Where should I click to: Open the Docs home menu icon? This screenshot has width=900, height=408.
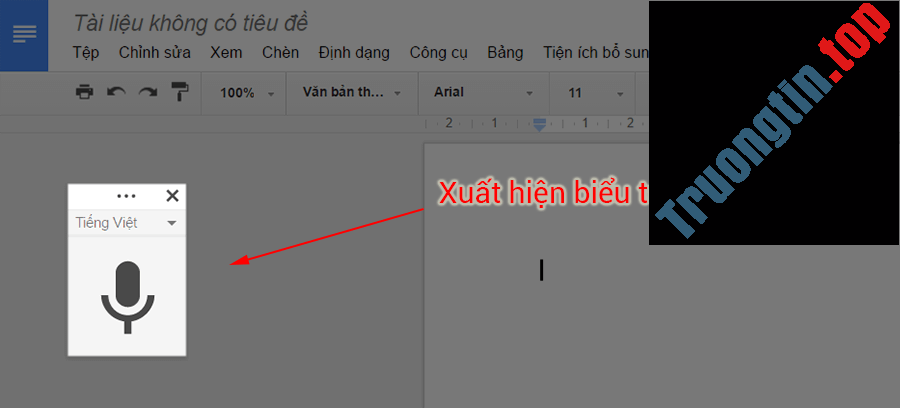click(x=24, y=36)
